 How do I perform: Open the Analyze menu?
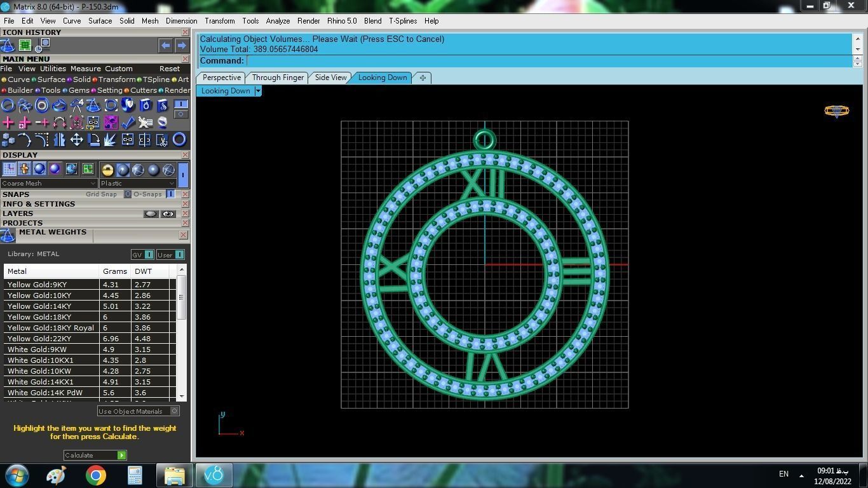[x=278, y=21]
